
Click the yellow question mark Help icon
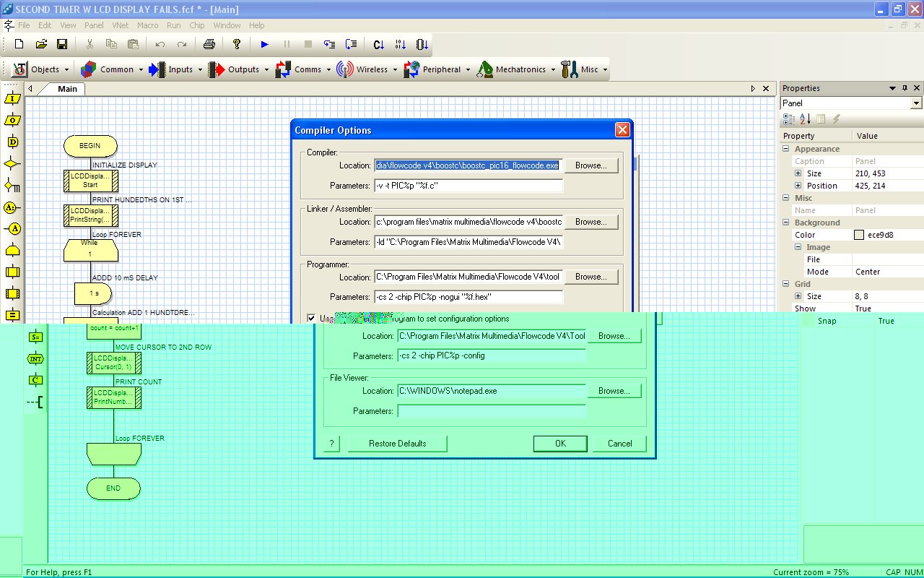click(x=237, y=44)
